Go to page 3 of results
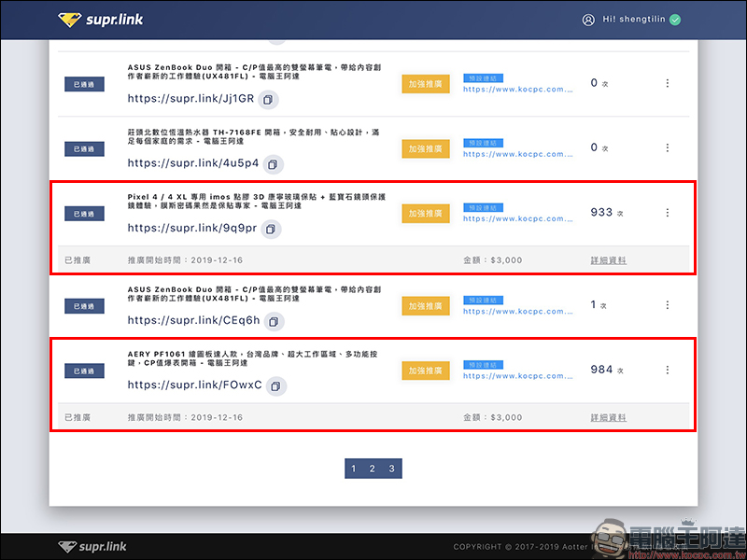747x560 pixels. pyautogui.click(x=392, y=469)
